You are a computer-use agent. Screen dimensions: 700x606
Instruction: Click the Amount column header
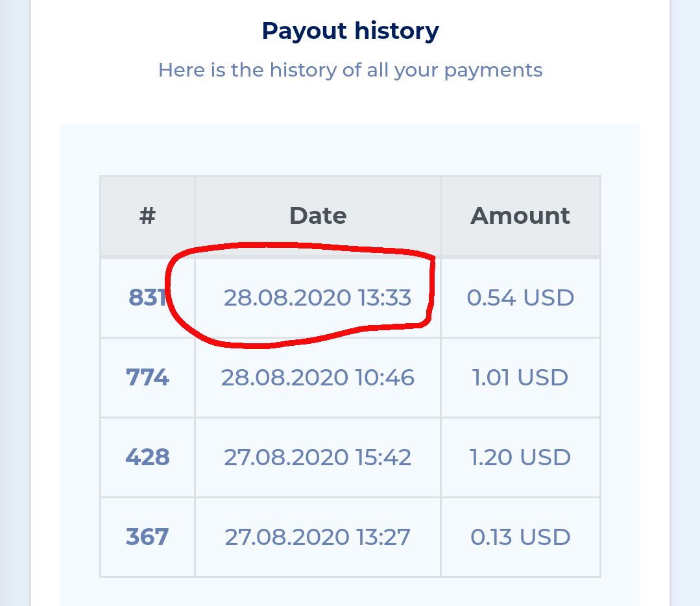pyautogui.click(x=520, y=215)
